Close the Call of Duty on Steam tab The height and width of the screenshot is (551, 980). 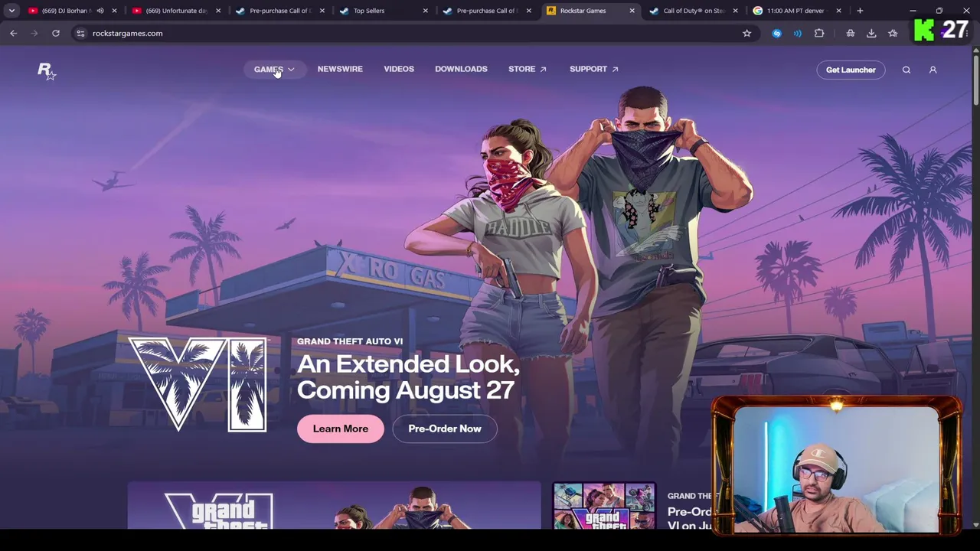(x=735, y=11)
